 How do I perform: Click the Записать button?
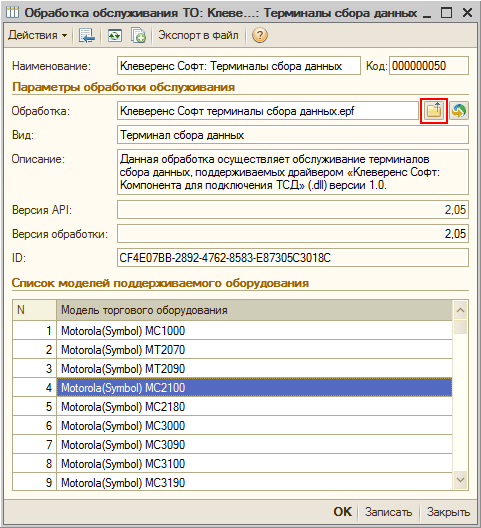pyautogui.click(x=388, y=512)
